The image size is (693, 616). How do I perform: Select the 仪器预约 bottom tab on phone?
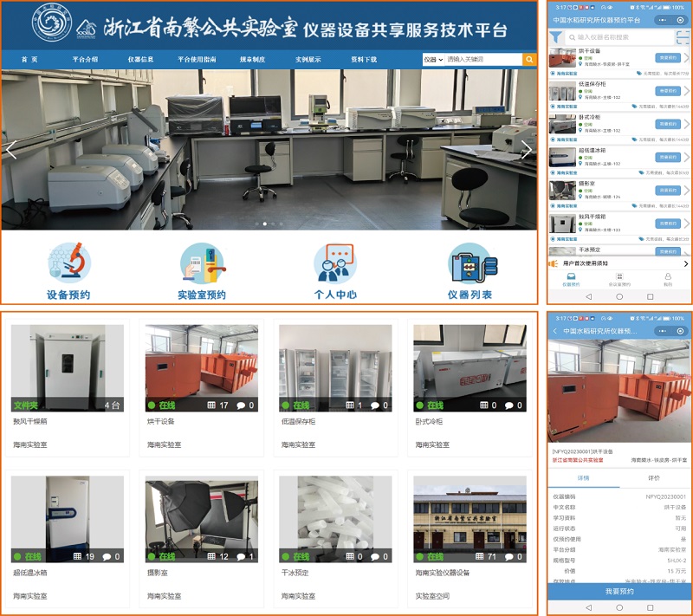pos(571,280)
